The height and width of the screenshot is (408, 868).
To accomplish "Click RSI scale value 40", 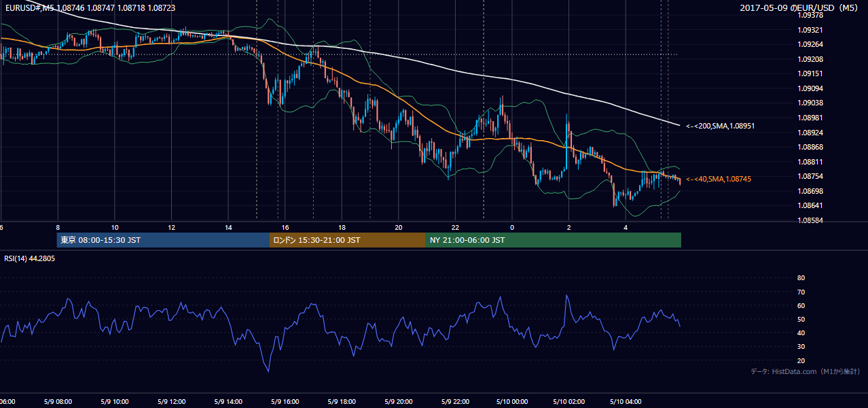I will click(801, 333).
